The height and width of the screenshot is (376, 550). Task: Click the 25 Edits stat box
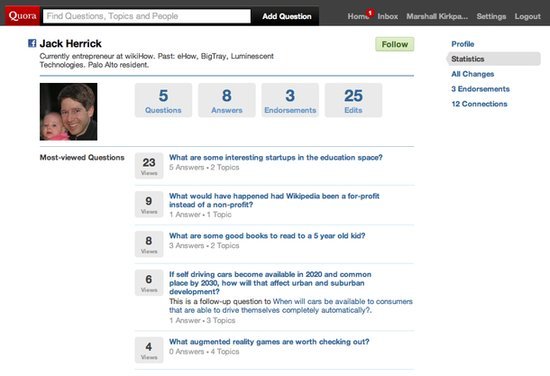(353, 100)
